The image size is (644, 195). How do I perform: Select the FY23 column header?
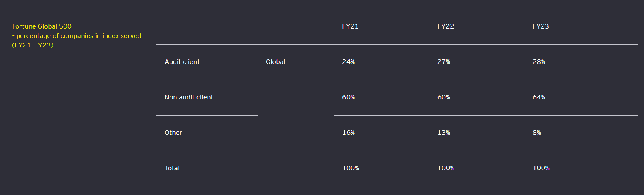pos(541,26)
